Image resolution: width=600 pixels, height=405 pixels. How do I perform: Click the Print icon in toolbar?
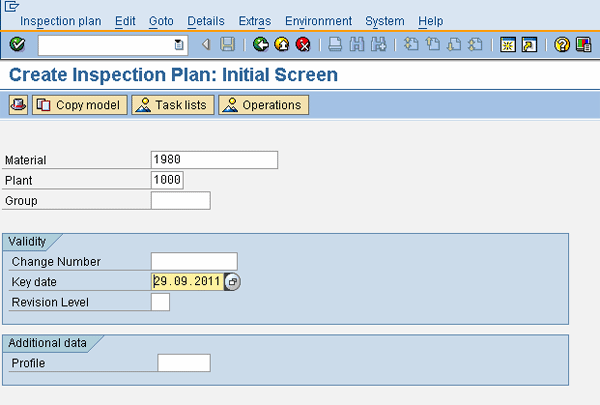tap(336, 44)
